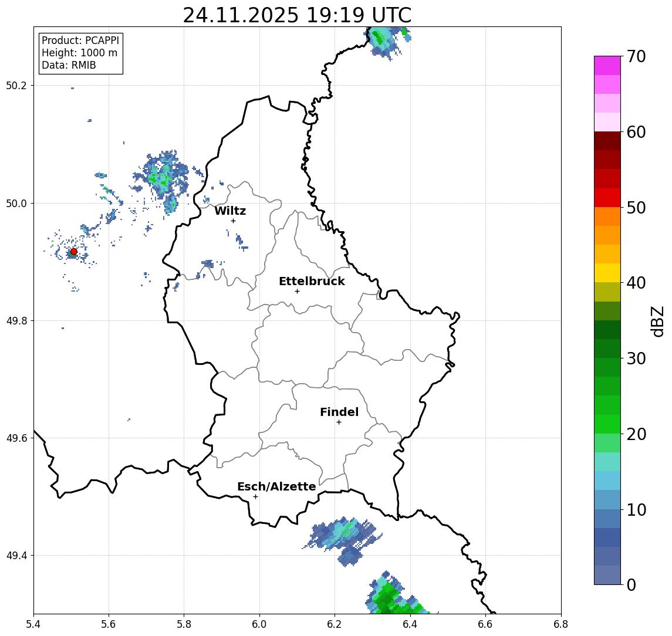Image resolution: width=672 pixels, height=636 pixels.
Task: Click the Findel city label
Action: tap(339, 412)
